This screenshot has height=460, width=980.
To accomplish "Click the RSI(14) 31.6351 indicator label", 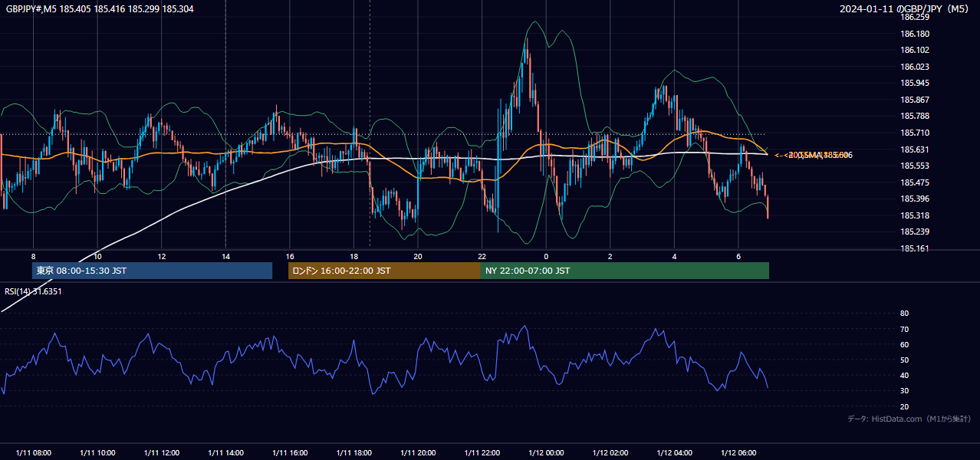I will [x=33, y=291].
